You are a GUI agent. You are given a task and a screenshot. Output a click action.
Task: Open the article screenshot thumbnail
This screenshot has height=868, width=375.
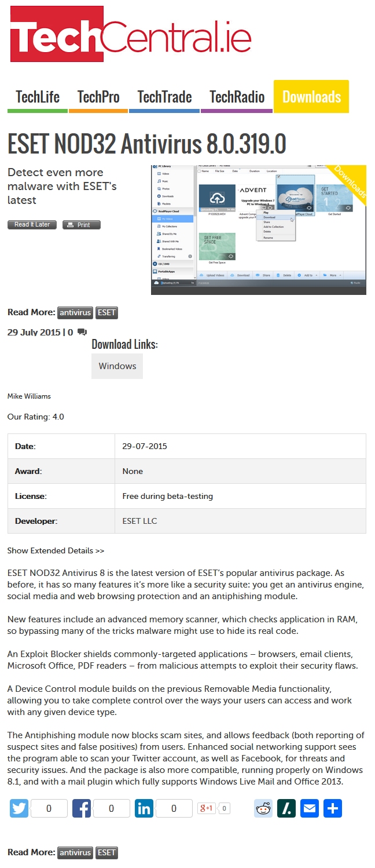(x=258, y=230)
